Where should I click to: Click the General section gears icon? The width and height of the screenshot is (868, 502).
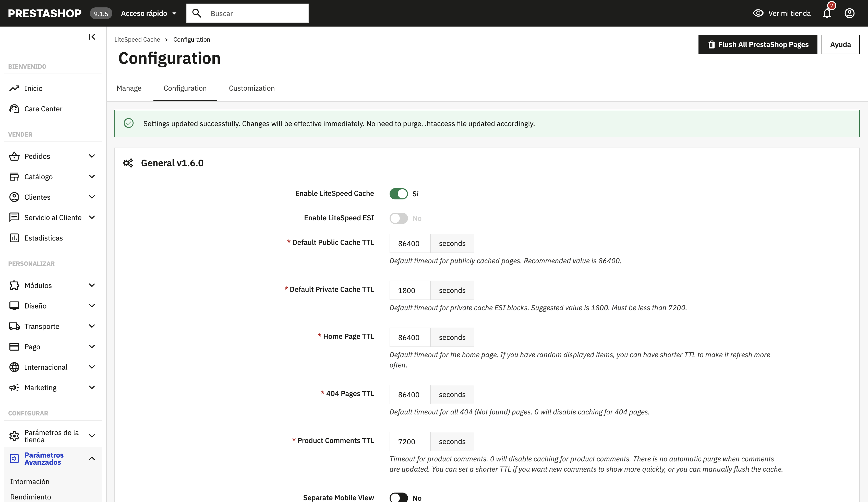coord(128,163)
